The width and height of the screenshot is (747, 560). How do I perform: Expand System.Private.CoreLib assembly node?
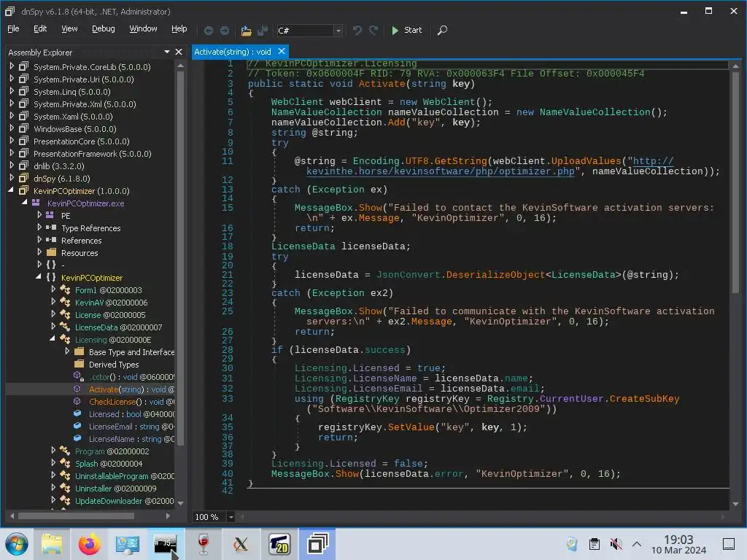[12, 66]
